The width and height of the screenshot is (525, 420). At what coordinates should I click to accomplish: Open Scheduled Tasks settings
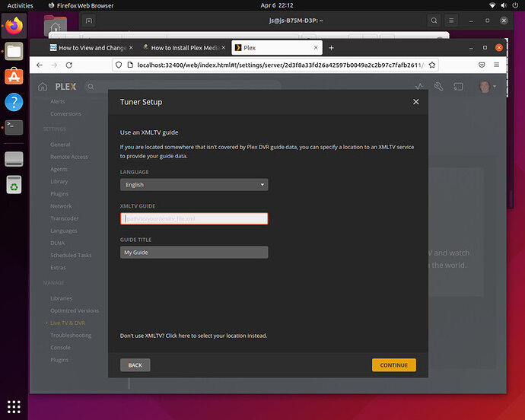[x=71, y=255]
